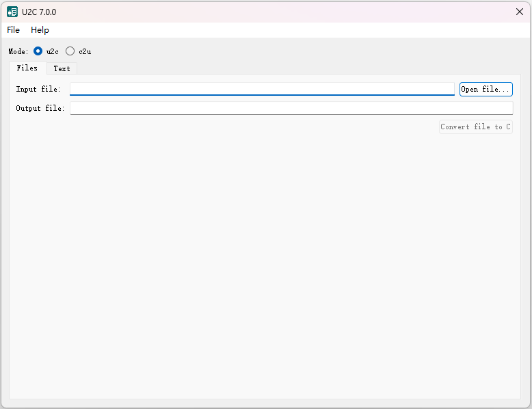Close the U2C 7.0.0 window
532x409 pixels.
[520, 12]
